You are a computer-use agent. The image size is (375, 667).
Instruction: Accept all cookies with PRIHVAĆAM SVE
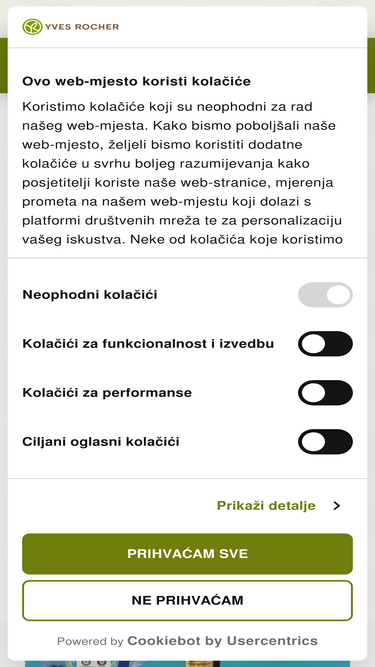pyautogui.click(x=188, y=554)
